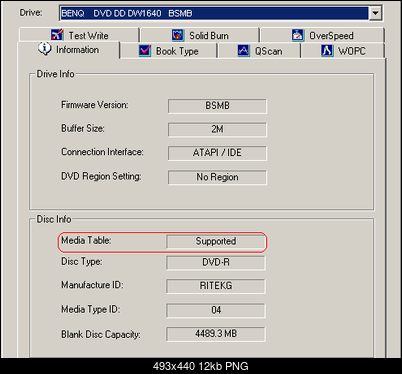
Task: Click the No Region setting field
Action: [217, 177]
